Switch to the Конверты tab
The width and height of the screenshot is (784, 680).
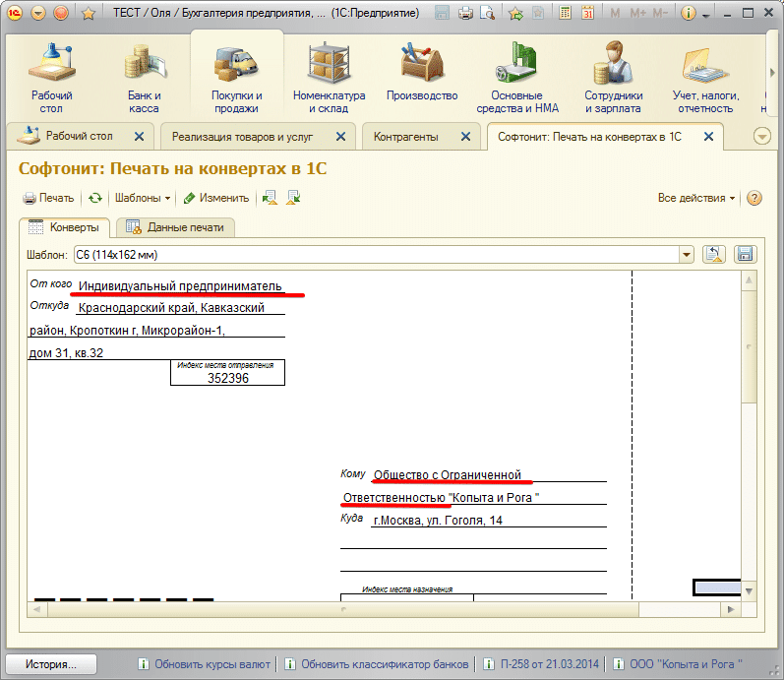(65, 227)
